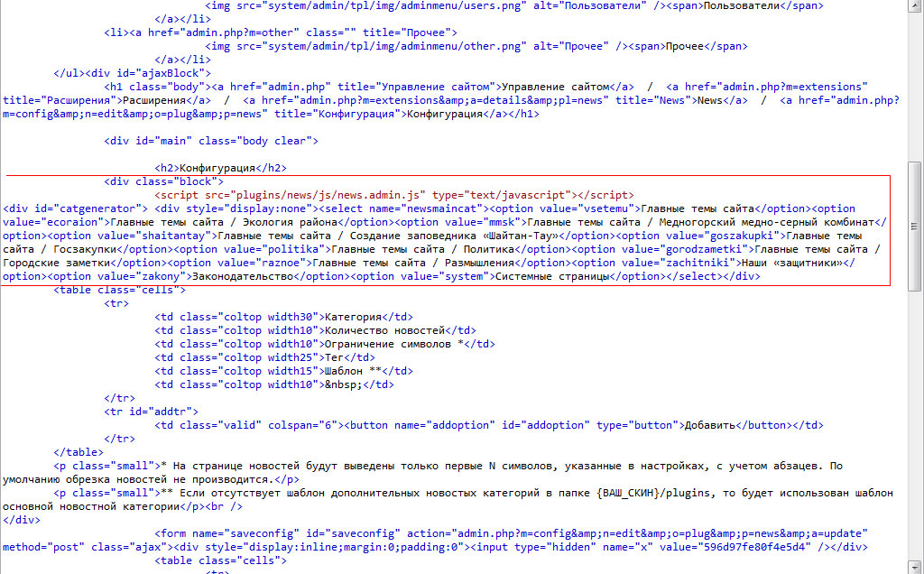
Task: Click the h2 Конфигурация heading line
Action: 220,169
